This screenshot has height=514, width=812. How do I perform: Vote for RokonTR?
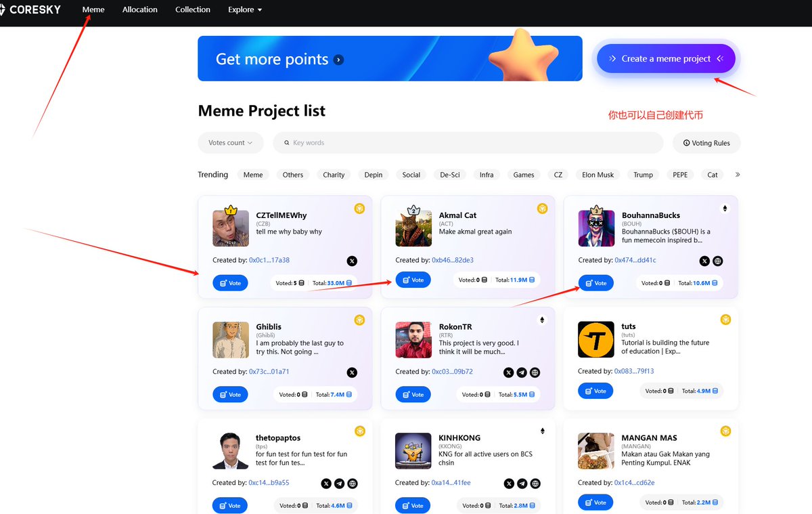click(413, 394)
